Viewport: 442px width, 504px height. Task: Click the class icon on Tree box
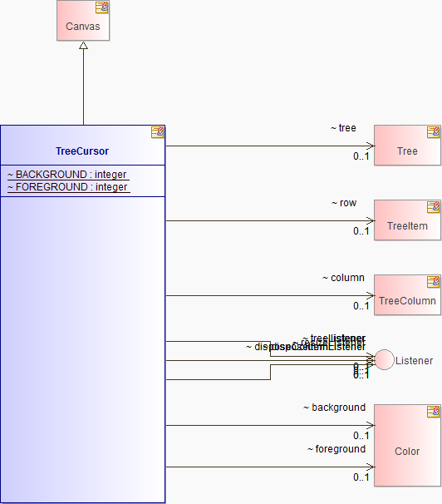(434, 132)
